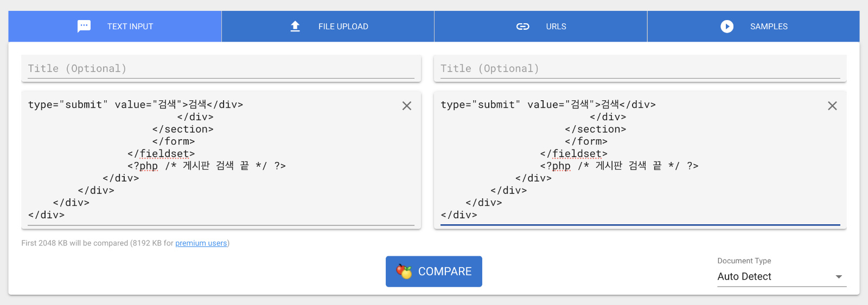
Task: Click the chat bubble icon on Text Input tab
Action: point(84,26)
